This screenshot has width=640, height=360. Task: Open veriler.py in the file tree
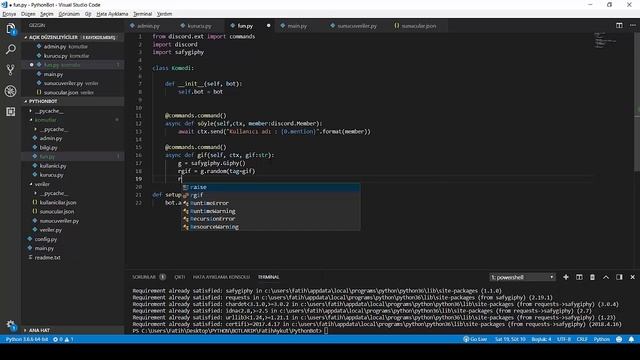pos(73,230)
